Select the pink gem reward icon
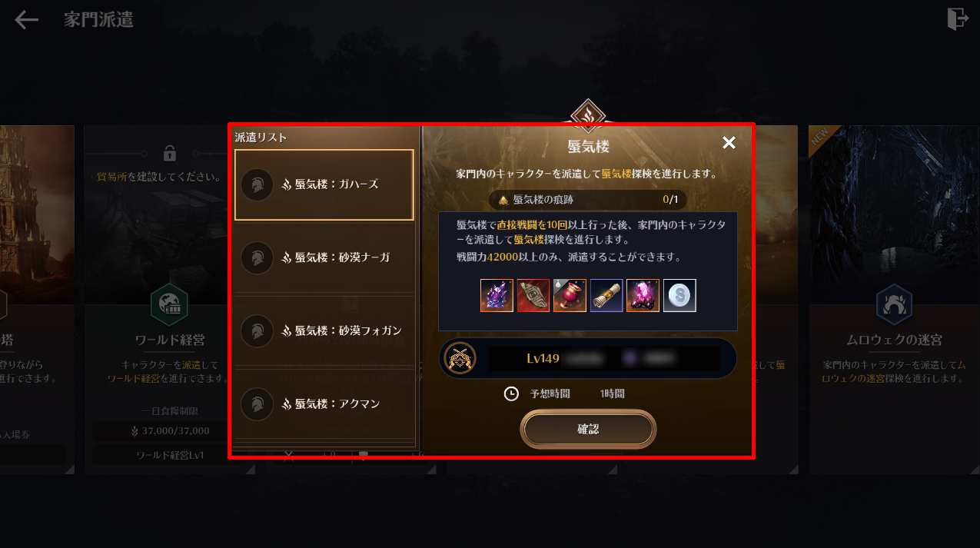This screenshot has width=980, height=548. (643, 295)
